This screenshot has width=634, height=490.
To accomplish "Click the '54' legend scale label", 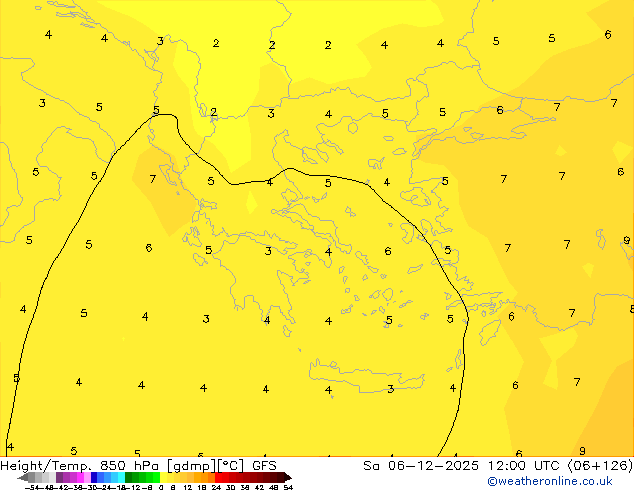I will pyautogui.click(x=288, y=488).
